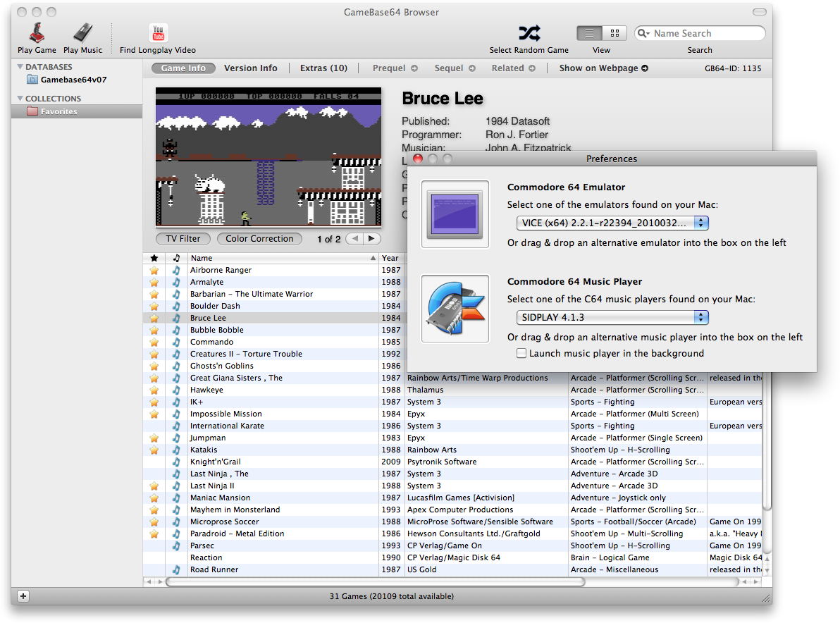The image size is (840, 623).
Task: Click the music note icon for Road Runner
Action: pyautogui.click(x=176, y=570)
